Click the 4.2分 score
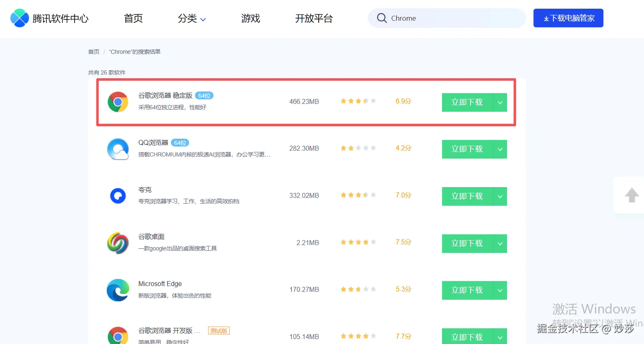The width and height of the screenshot is (644, 344). pos(404,148)
